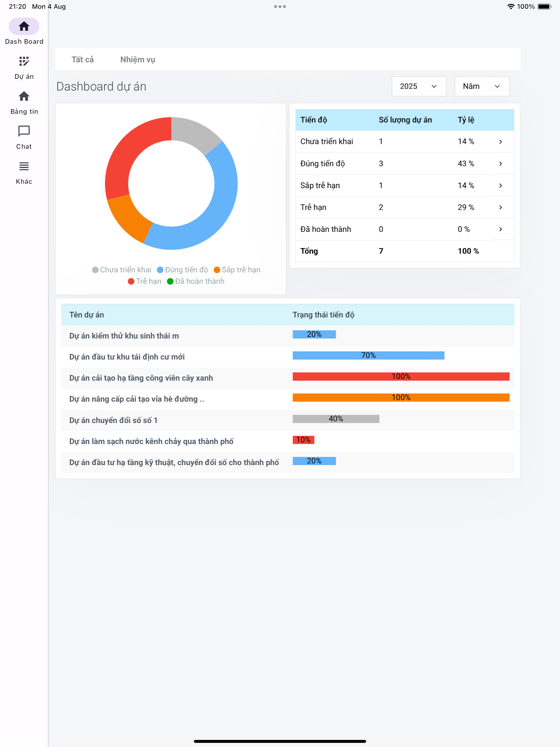Click the 70% blue progress bar
Image resolution: width=560 pixels, height=747 pixels.
pyautogui.click(x=369, y=356)
